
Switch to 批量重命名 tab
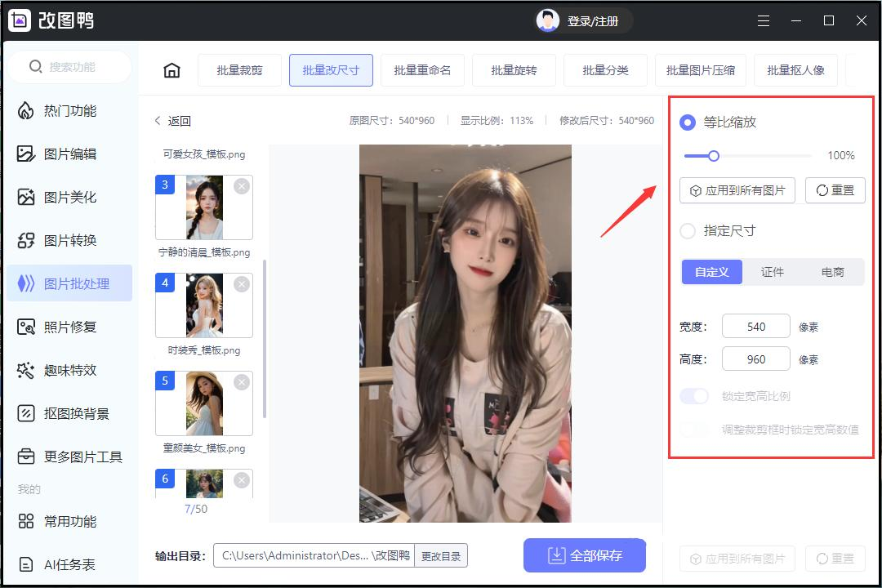click(x=422, y=70)
